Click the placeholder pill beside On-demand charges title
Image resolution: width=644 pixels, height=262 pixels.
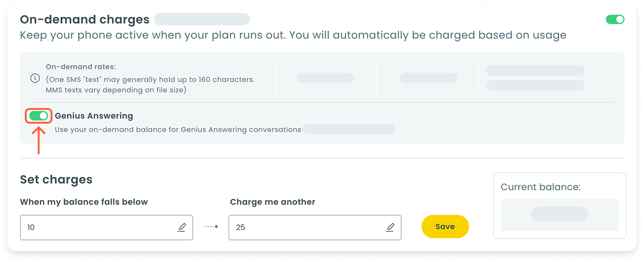coord(201,19)
